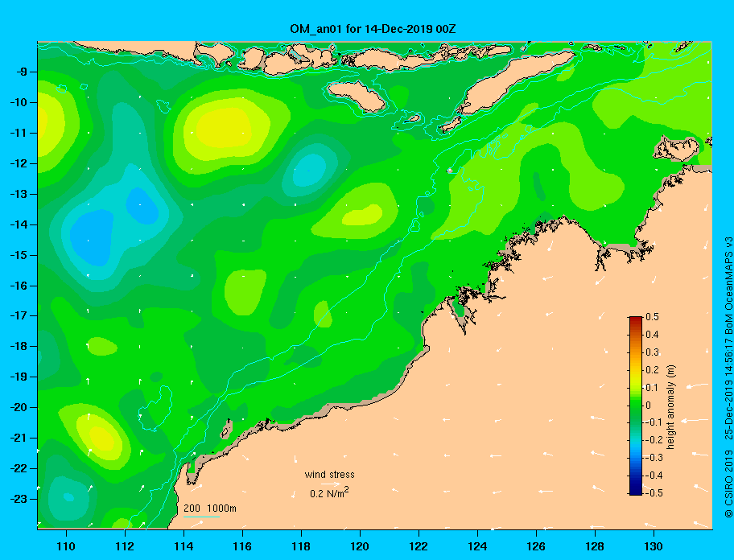The width and height of the screenshot is (734, 560).
Task: Click the colorbar tick label '0.3' (positive)
Action: [x=652, y=352]
